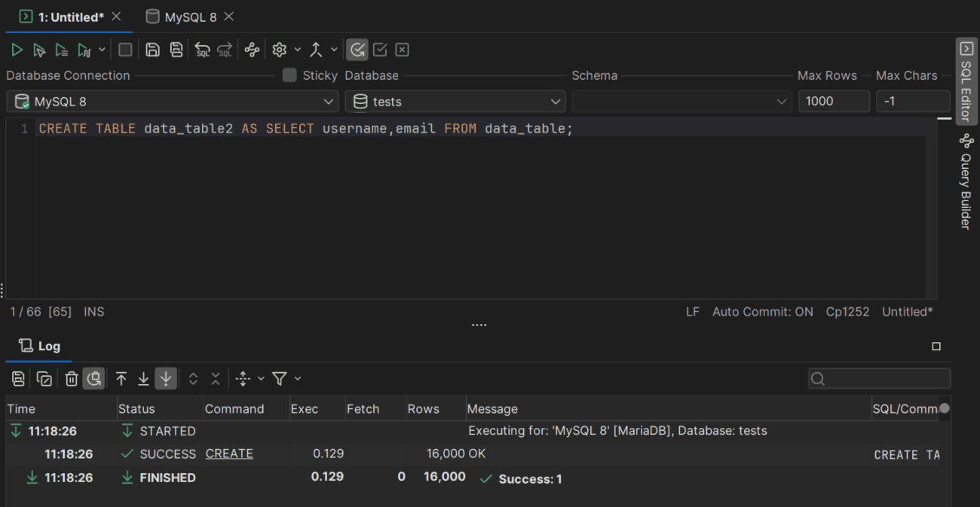Image resolution: width=980 pixels, height=507 pixels.
Task: Open the SQL editor settings gear
Action: pos(277,49)
